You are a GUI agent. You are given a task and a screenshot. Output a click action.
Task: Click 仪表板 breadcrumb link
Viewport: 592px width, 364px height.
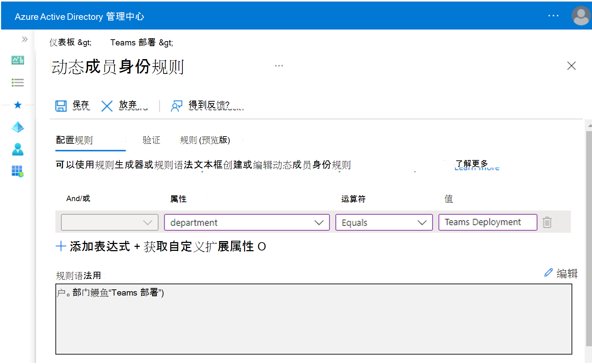click(x=62, y=43)
